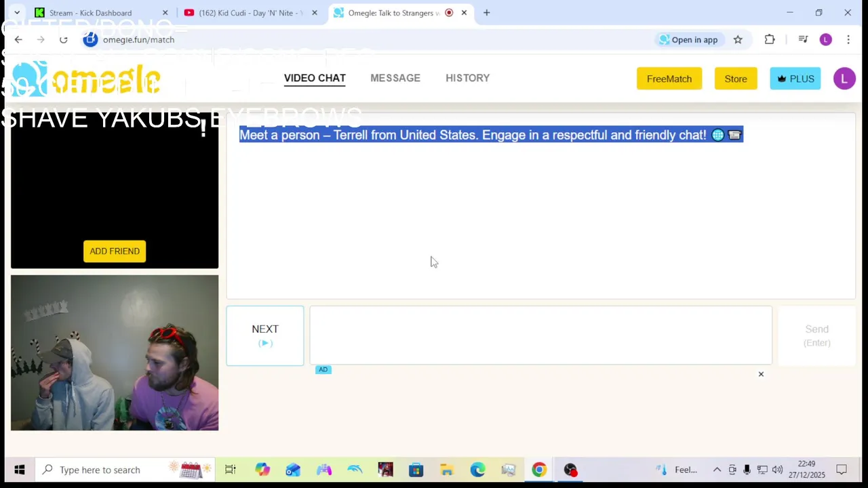Open Outlook from the taskbar
Screen dimensions: 868x488
(x=293, y=470)
